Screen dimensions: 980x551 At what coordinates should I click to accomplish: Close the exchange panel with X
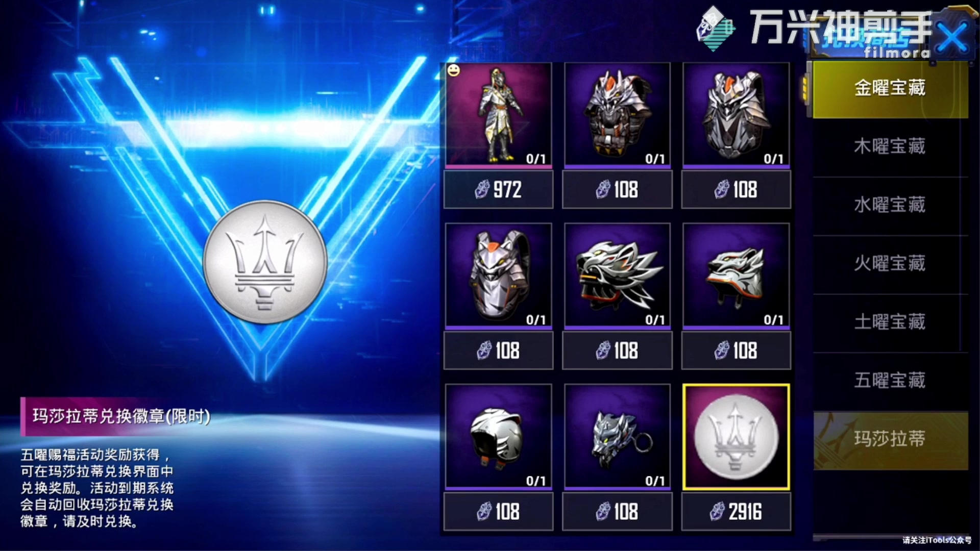click(952, 38)
